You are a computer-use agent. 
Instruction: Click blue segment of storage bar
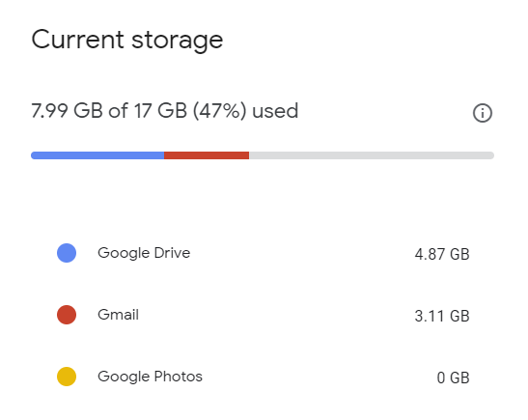[x=97, y=155]
